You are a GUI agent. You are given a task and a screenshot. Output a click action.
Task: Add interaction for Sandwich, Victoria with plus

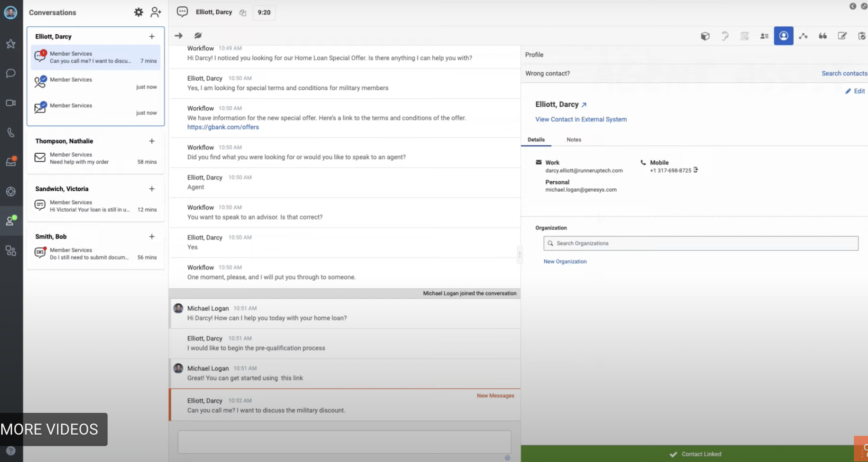coord(152,189)
